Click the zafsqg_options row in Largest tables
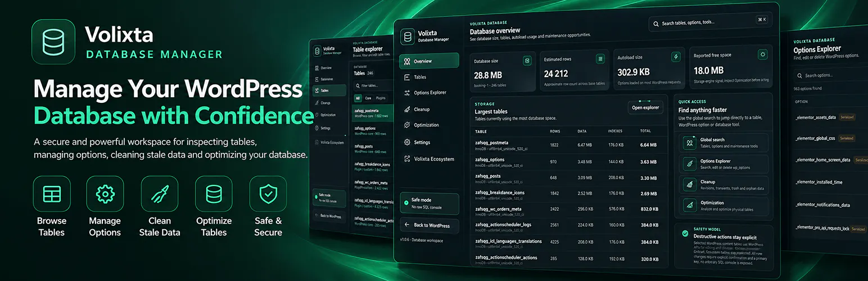Screen dimensions: 868x281 568,162
